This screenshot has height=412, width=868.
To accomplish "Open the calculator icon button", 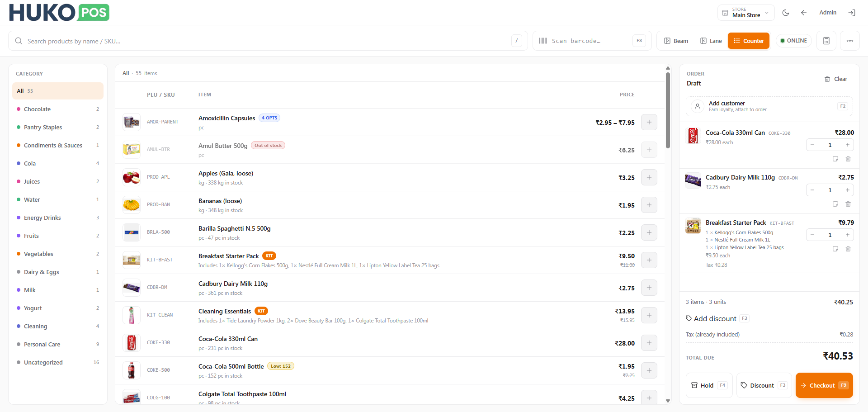I will 826,41.
